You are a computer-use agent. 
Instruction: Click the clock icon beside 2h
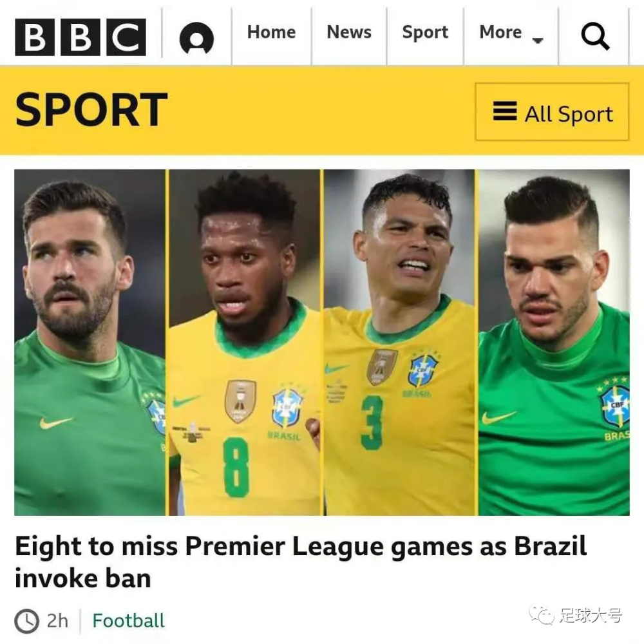pos(27,621)
